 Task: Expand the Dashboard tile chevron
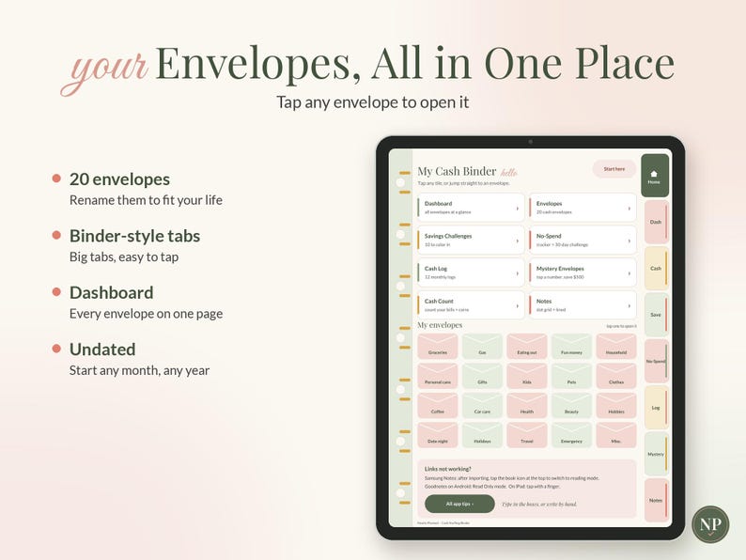pyautogui.click(x=517, y=209)
